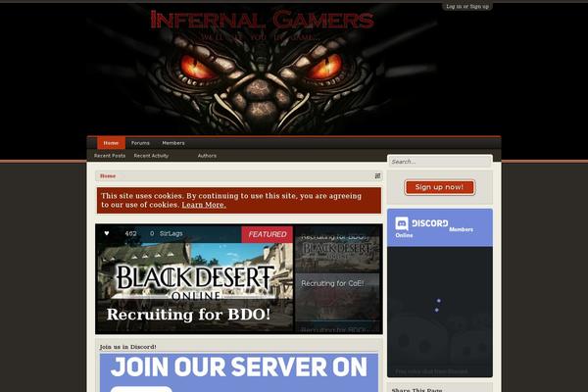Click the Discord logo icon in widget

click(402, 223)
